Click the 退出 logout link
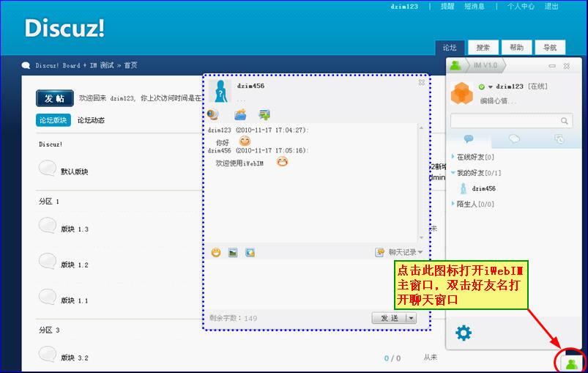Viewport: 588px width, 373px height. [551, 7]
